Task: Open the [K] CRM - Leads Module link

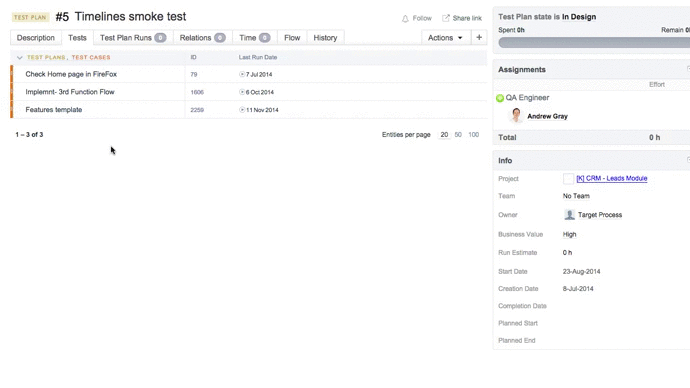Action: (x=612, y=178)
